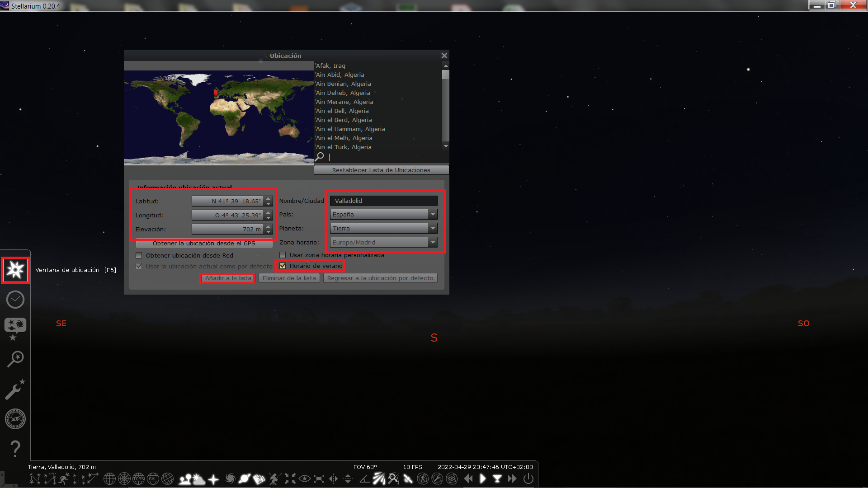Open the location window from the sidebar

pyautogui.click(x=15, y=270)
